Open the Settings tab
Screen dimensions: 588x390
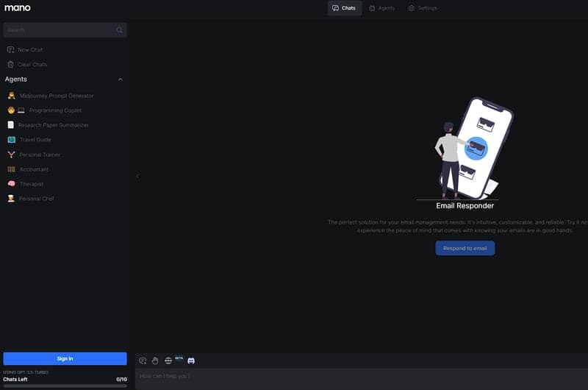pos(422,8)
